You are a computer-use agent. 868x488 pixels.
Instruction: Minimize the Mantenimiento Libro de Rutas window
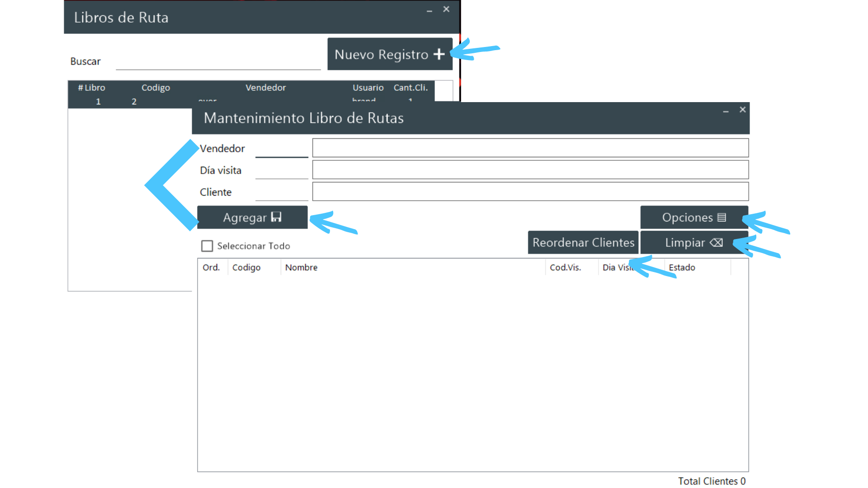(726, 110)
